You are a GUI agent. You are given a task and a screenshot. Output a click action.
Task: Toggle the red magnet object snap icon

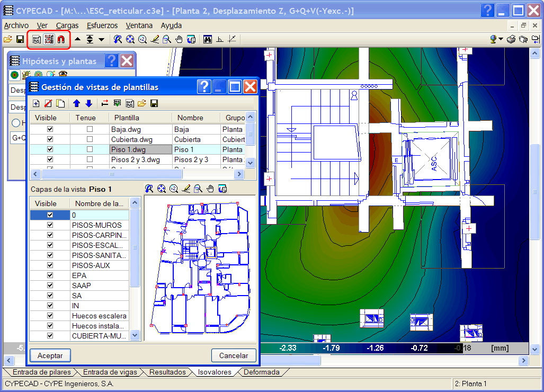coord(61,39)
